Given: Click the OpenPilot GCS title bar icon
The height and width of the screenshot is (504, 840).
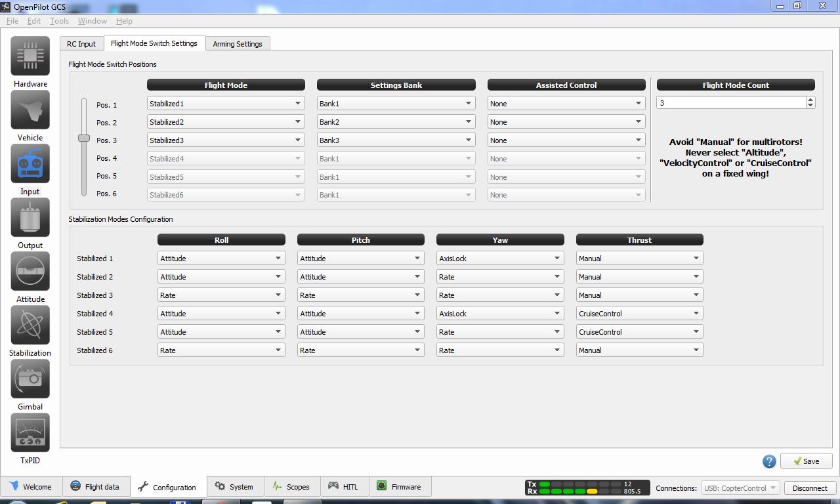Looking at the screenshot, I should tap(6, 7).
